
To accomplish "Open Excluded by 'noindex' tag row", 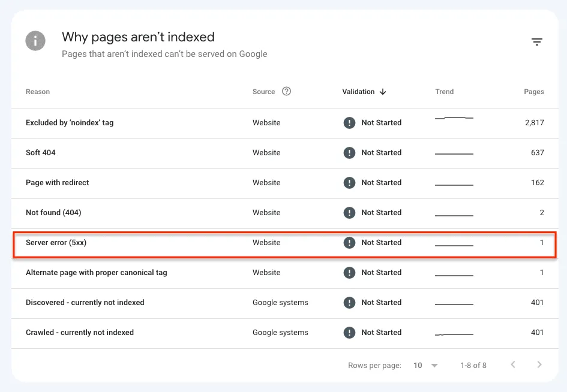I will tap(285, 123).
